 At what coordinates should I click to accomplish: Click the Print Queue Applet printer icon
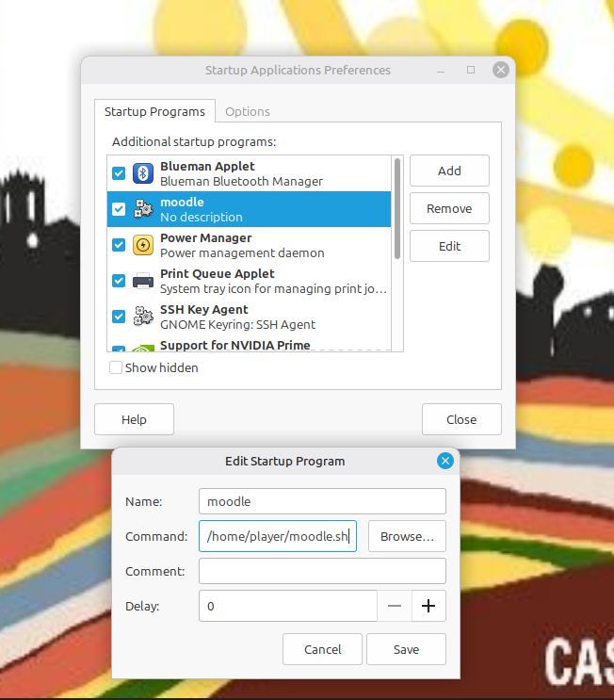point(143,281)
